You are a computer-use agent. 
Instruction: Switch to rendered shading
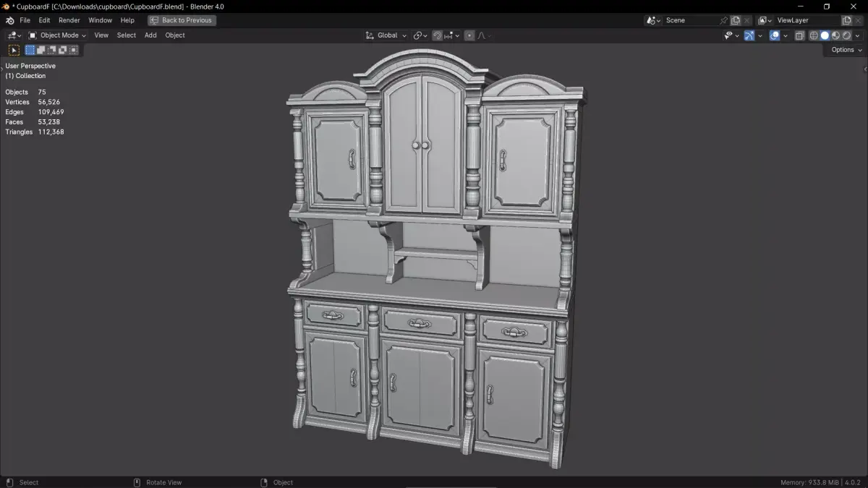tap(846, 35)
